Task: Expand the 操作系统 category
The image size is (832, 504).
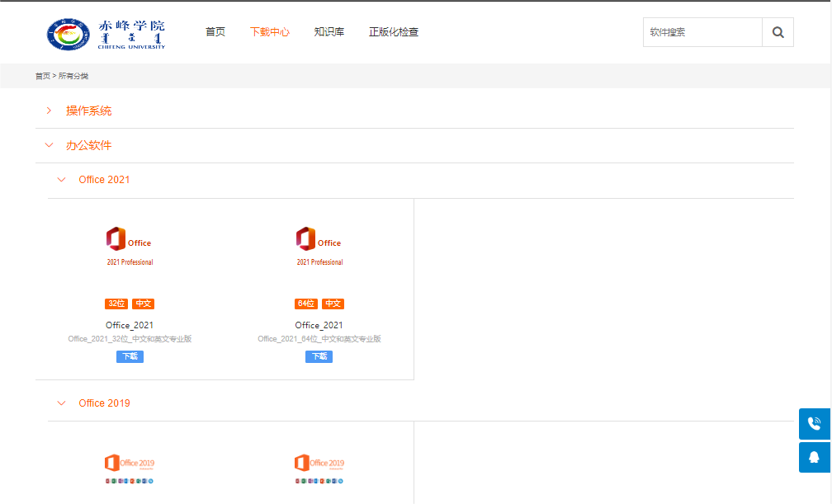Action: pyautogui.click(x=88, y=111)
